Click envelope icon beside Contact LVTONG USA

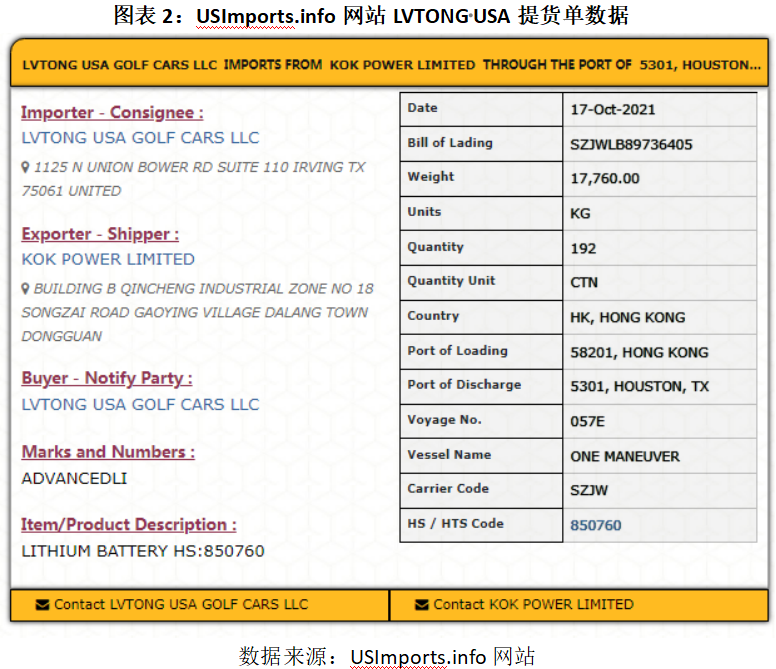click(43, 605)
